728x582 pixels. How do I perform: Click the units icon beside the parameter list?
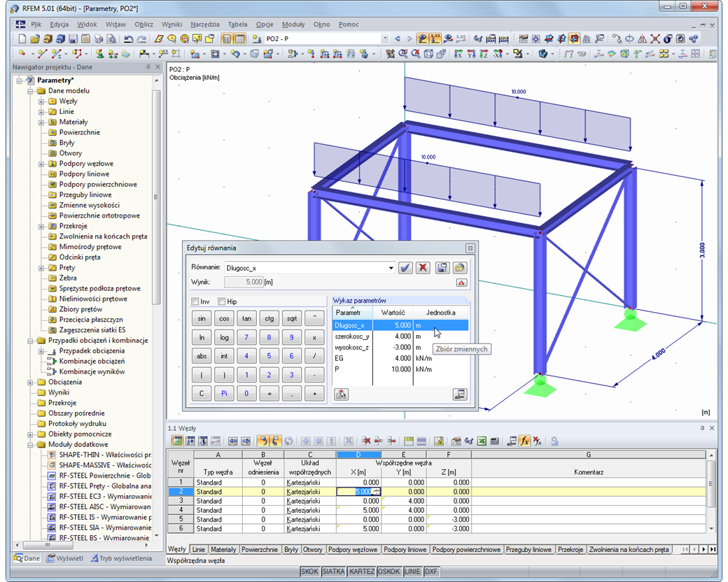pos(461,394)
